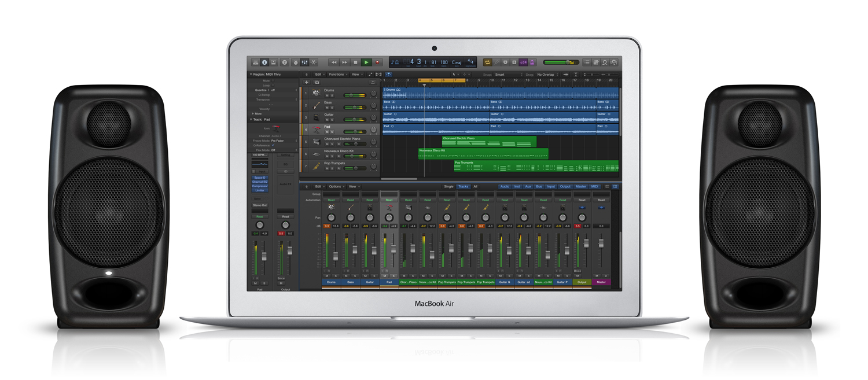This screenshot has width=868, height=380.
Task: Open the Functions menu in the tracks area
Action: click(338, 75)
